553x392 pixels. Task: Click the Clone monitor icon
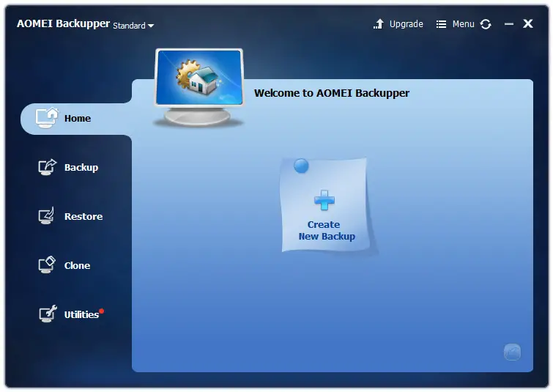[x=47, y=265]
